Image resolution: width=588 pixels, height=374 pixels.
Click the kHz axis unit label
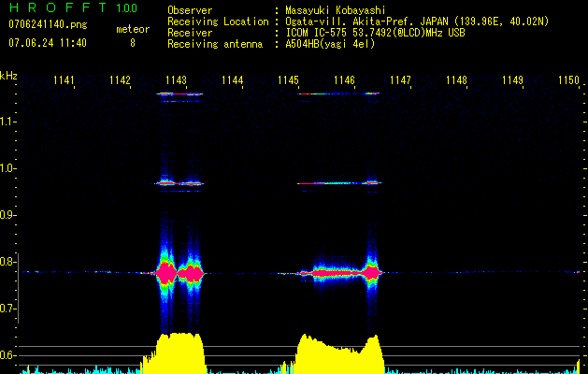8,76
